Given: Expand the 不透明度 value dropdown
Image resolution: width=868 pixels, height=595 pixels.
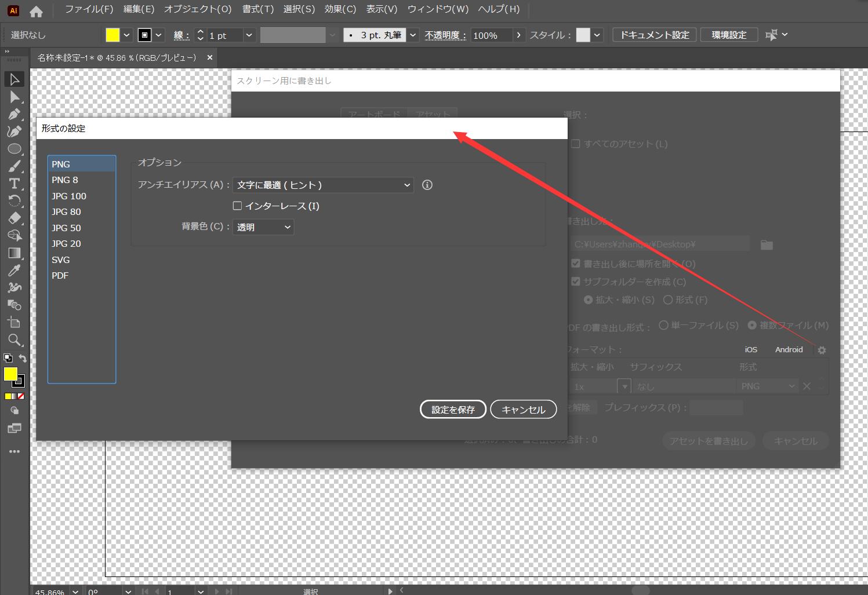Looking at the screenshot, I should tap(518, 35).
